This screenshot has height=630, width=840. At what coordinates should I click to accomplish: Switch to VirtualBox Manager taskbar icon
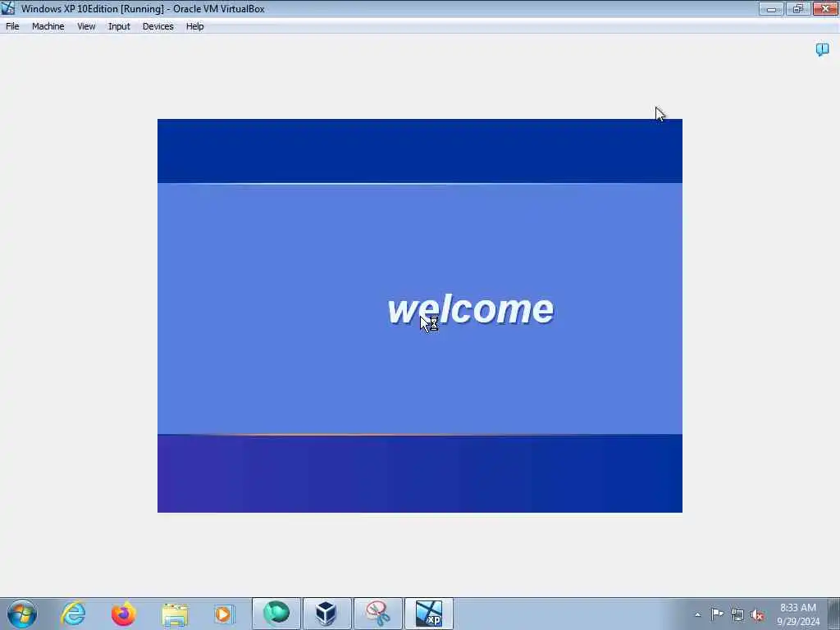(326, 614)
